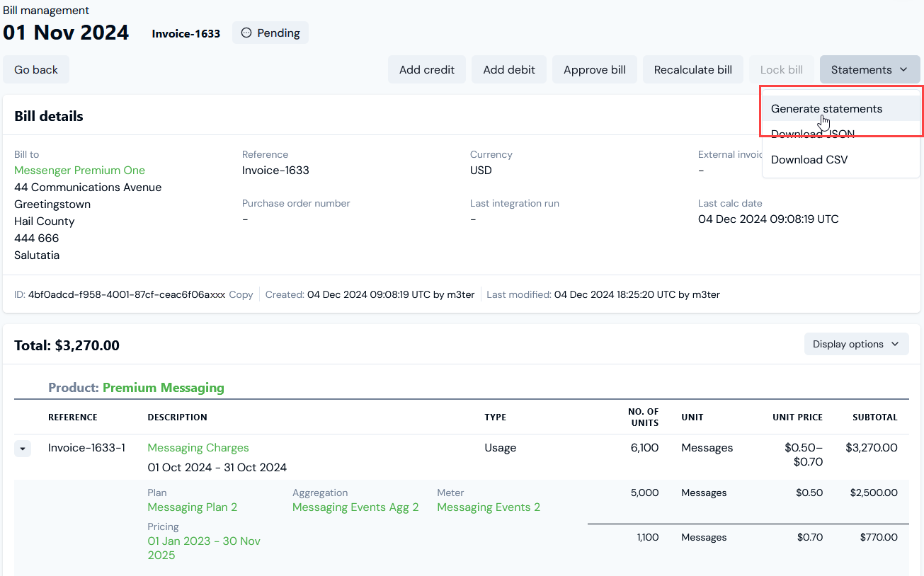Select Generate statements from the menu

(826, 109)
